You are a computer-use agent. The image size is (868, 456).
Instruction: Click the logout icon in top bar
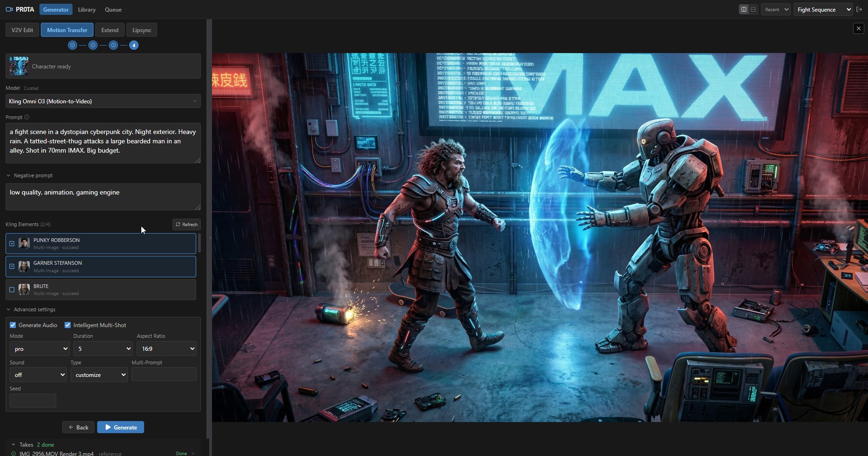pyautogui.click(x=859, y=9)
